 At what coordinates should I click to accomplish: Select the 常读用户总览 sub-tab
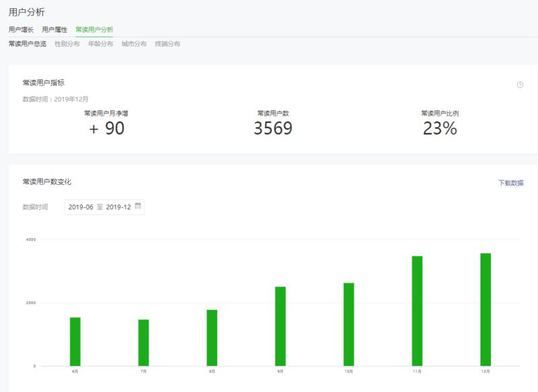(x=27, y=44)
